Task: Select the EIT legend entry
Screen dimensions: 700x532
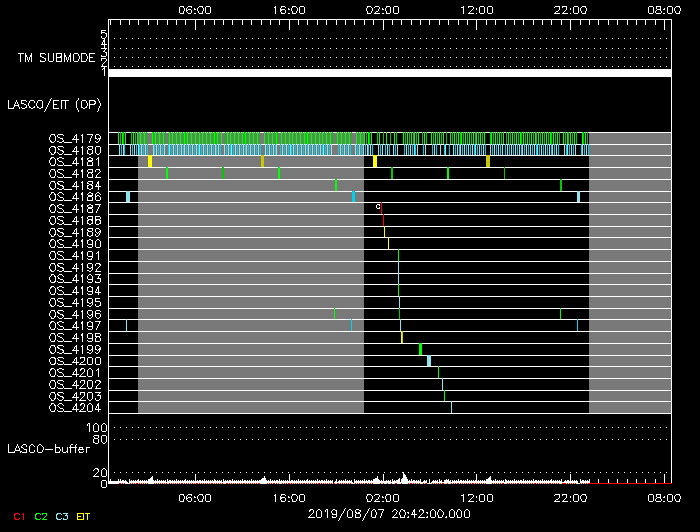Action: pos(84,516)
